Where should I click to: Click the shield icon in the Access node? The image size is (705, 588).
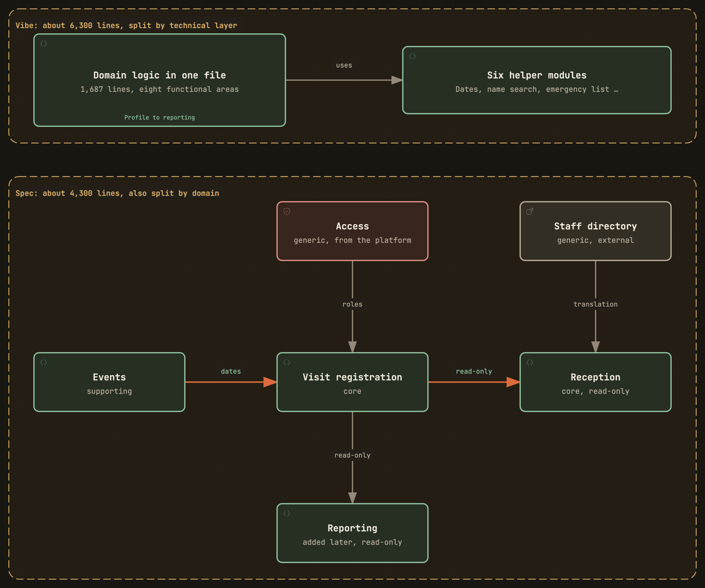(287, 212)
